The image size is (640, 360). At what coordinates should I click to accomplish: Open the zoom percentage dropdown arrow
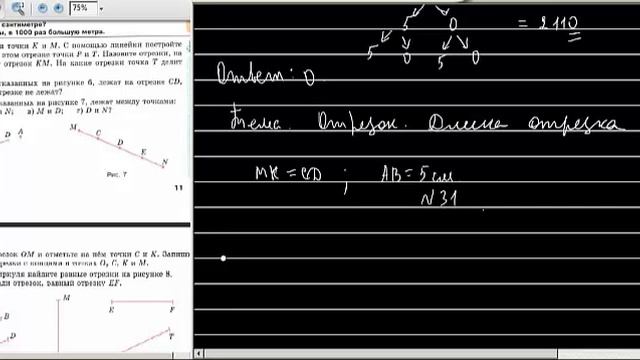pos(101,9)
